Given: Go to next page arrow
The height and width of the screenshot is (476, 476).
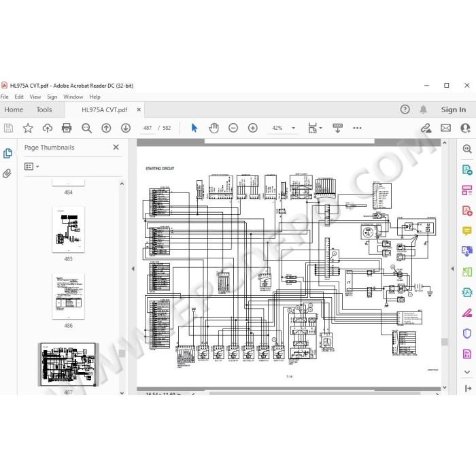Looking at the screenshot, I should click(x=126, y=128).
